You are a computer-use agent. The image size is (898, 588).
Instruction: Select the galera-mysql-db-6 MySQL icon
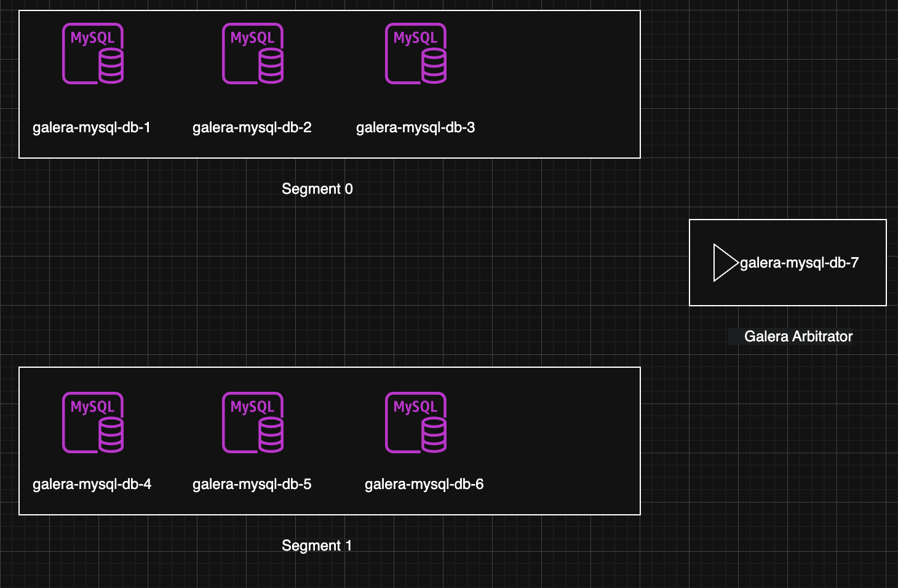[x=416, y=423]
